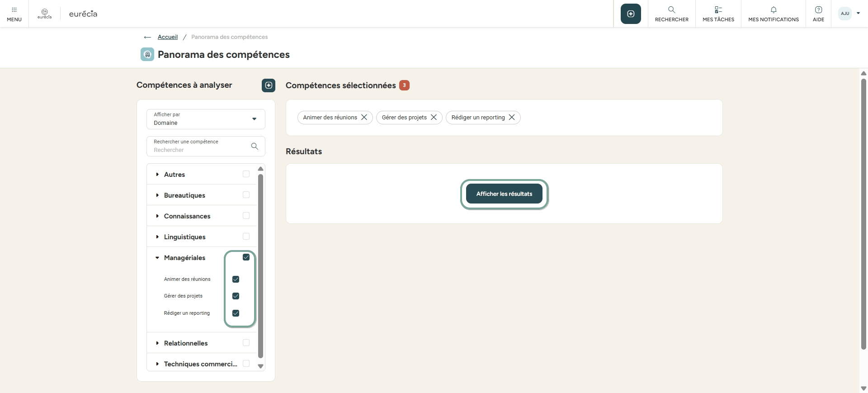
Task: Click the Animer des réunions list label
Action: coord(187,279)
